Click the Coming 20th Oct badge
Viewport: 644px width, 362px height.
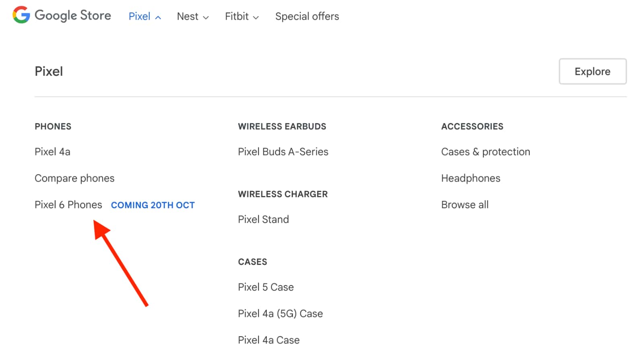[153, 205]
